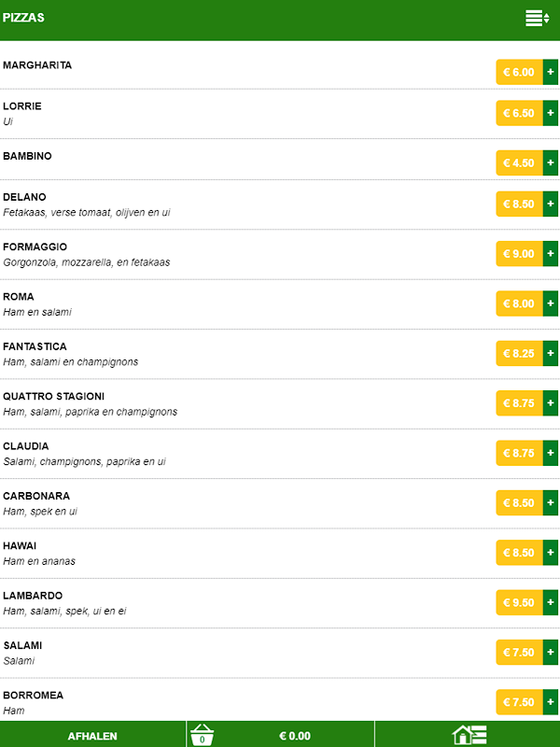Screen dimensions: 560x747
Task: Add Bambino pizza with plus icon
Action: coord(551,162)
